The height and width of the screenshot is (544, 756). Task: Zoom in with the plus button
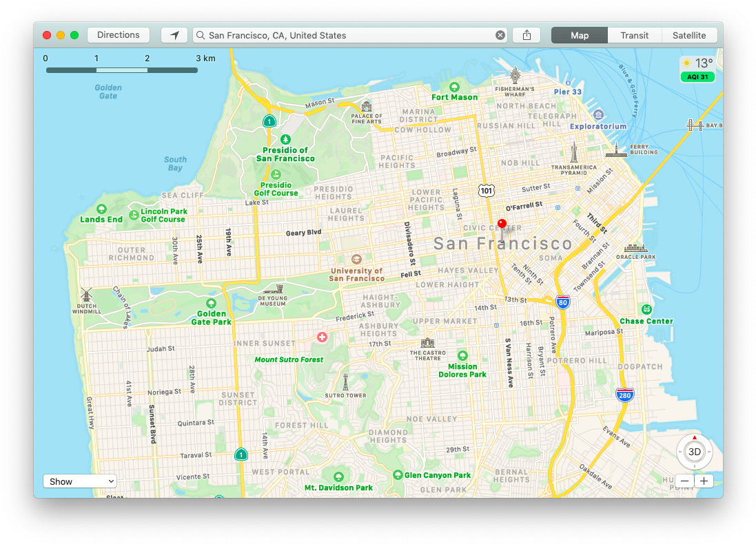[704, 481]
